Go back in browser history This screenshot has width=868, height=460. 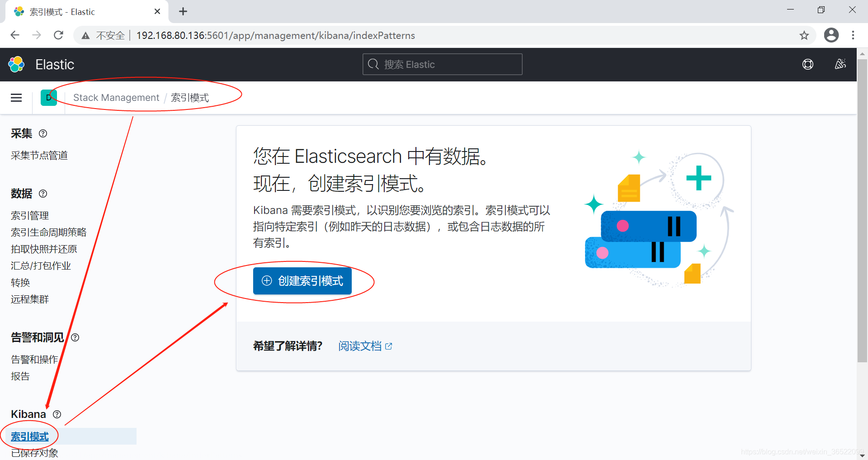point(15,35)
